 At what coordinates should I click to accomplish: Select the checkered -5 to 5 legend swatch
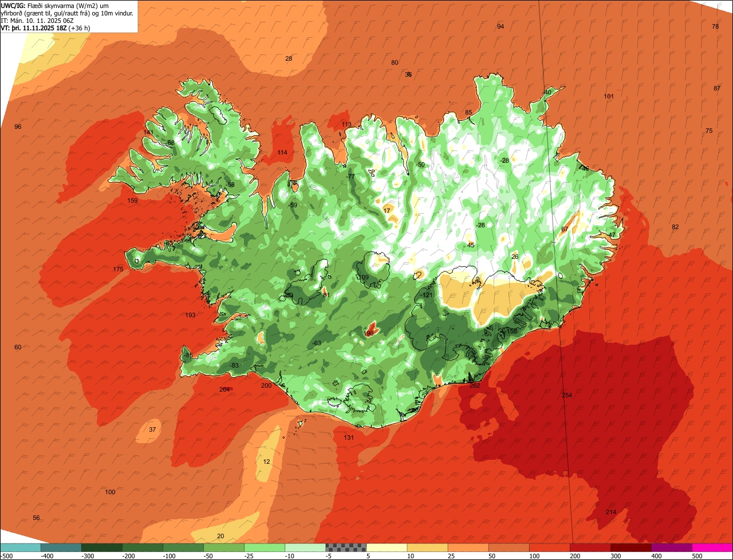tap(346, 547)
